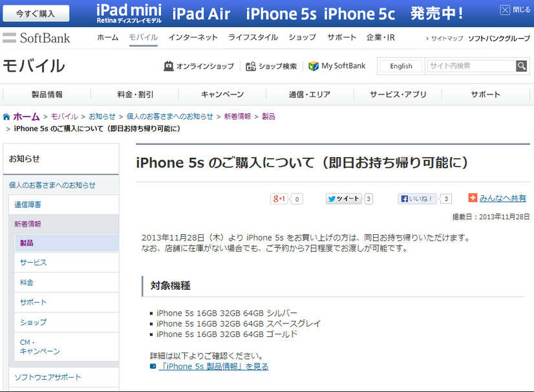Viewport: 534px width, 392px height.
Task: Select 料金 in sidebar
Action: [x=67, y=282]
